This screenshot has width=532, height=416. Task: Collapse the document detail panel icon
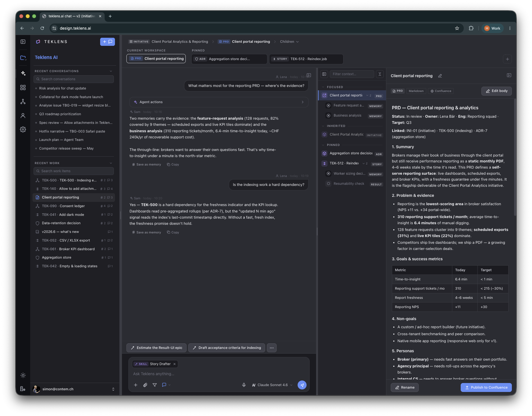point(509,75)
